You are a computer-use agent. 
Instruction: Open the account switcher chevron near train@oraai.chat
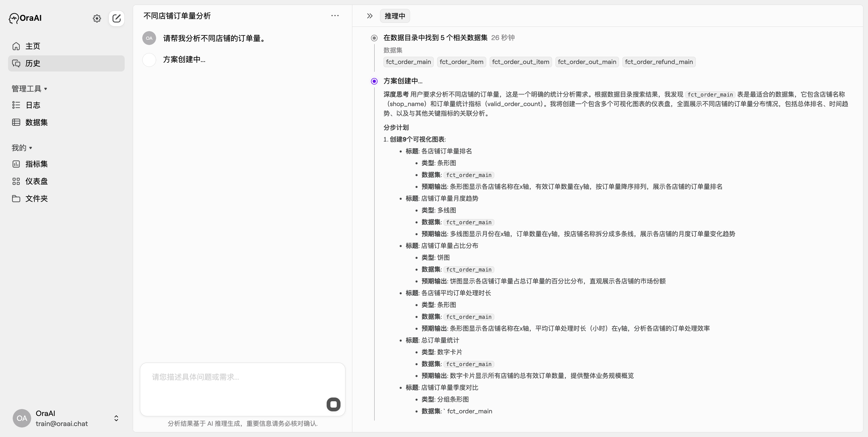116,418
